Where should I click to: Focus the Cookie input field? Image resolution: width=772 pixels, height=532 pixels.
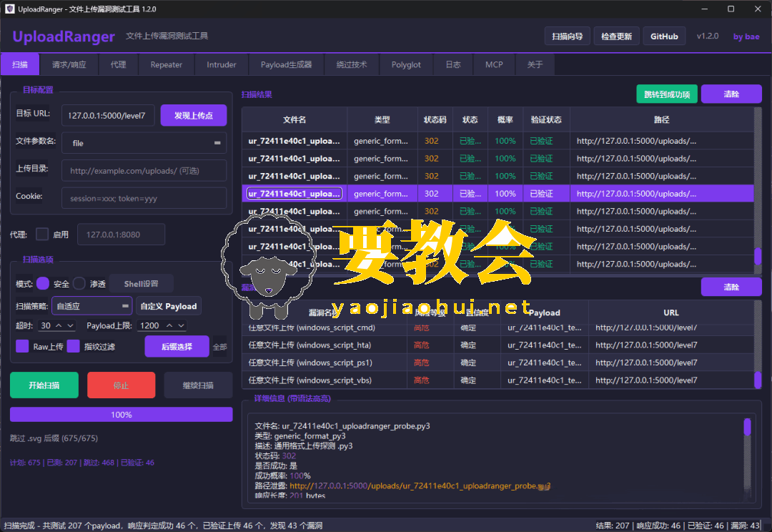click(x=144, y=198)
